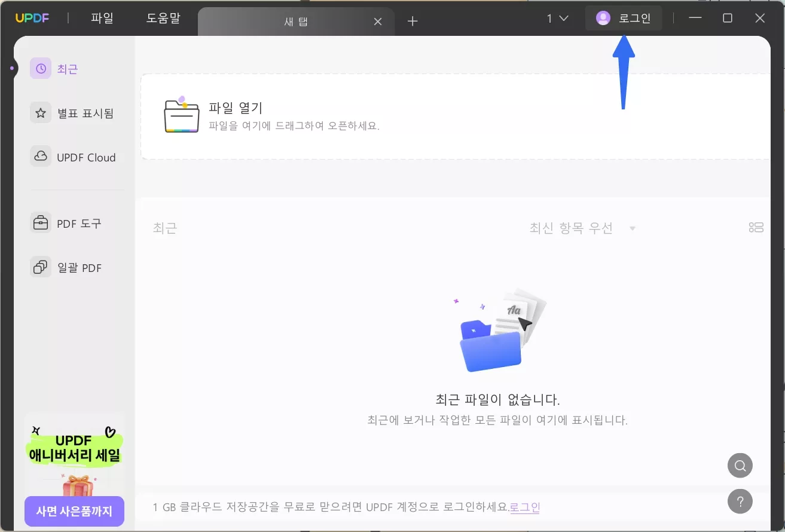785x532 pixels.
Task: Click the 사면 사은품까지 button
Action: click(74, 512)
